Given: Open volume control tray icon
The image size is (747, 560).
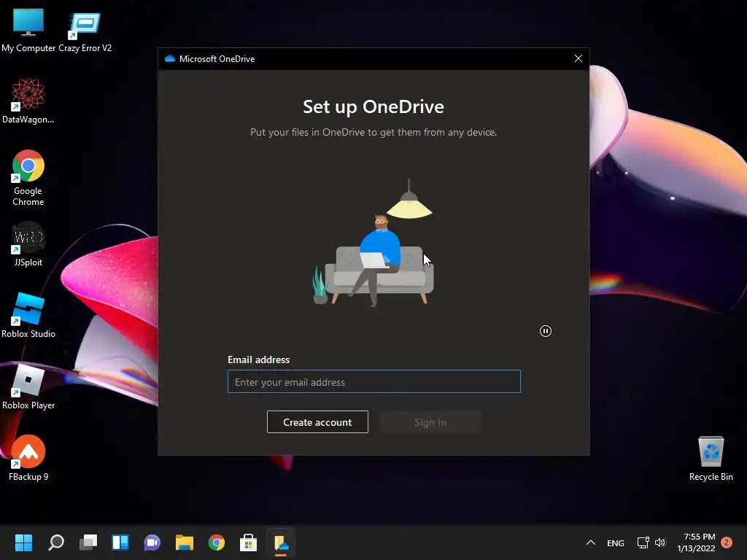Looking at the screenshot, I should click(659, 542).
